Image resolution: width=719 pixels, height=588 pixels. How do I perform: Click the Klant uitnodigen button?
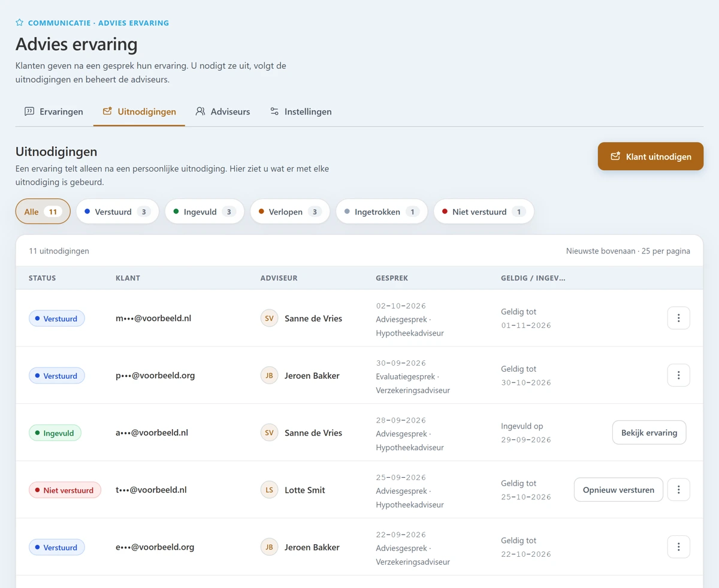click(651, 156)
